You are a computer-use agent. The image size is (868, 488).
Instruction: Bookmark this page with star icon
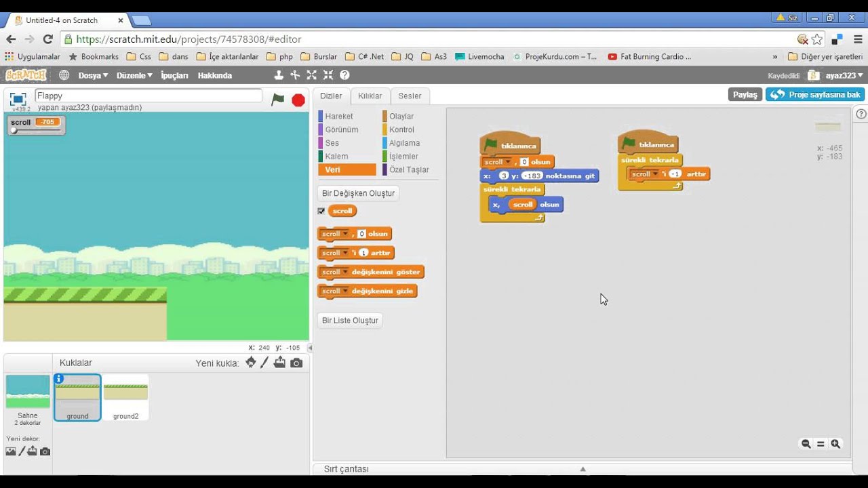pyautogui.click(x=817, y=39)
